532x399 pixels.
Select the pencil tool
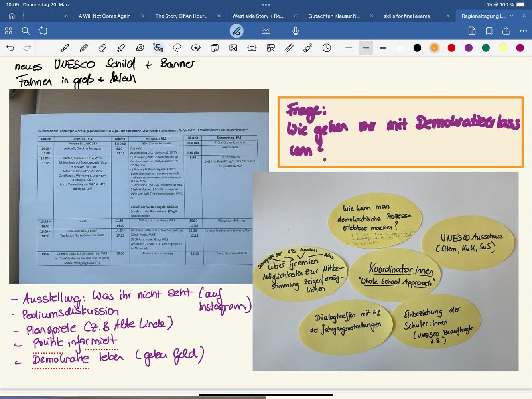coord(84,48)
